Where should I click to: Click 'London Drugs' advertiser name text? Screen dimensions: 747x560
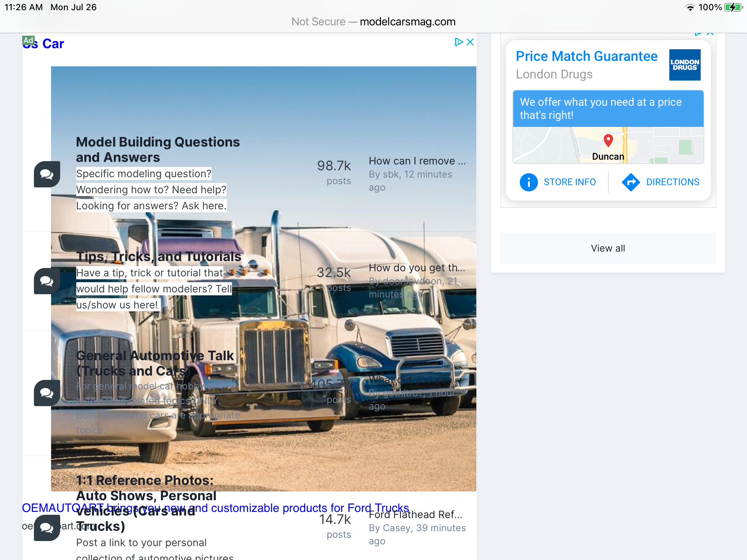(554, 74)
